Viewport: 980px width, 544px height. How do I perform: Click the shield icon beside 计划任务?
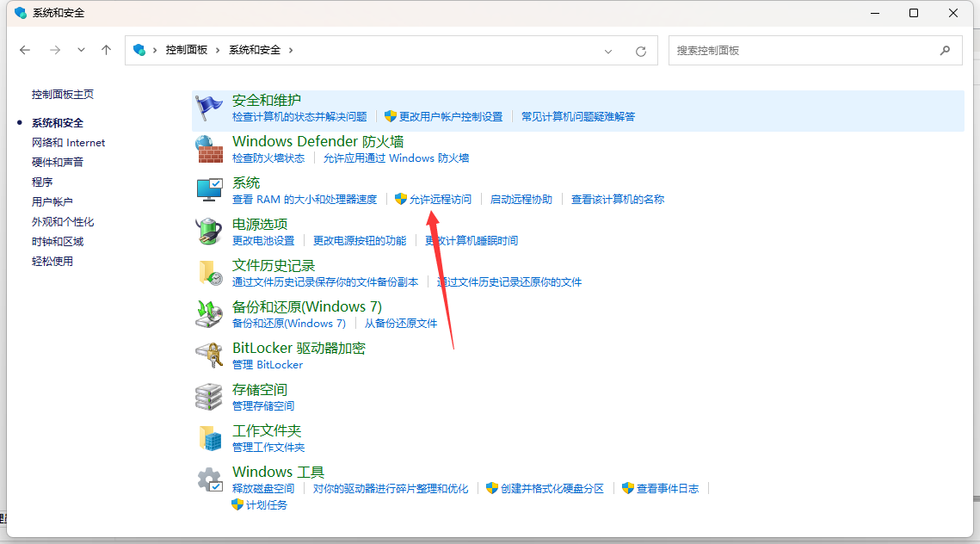237,504
